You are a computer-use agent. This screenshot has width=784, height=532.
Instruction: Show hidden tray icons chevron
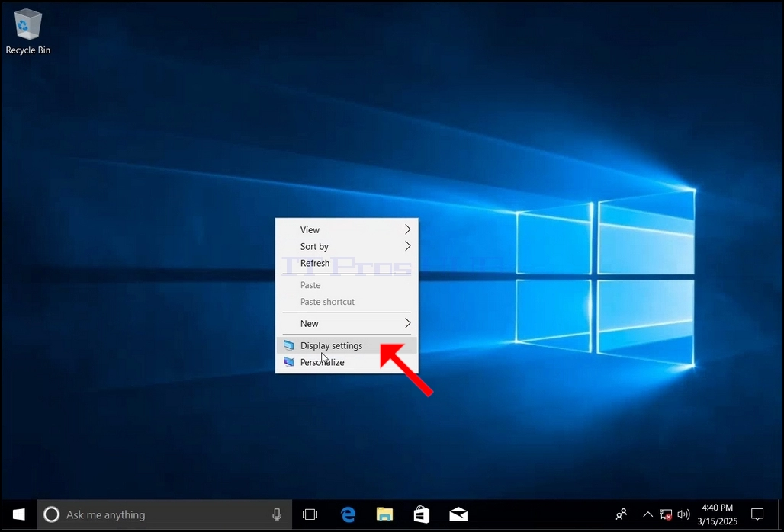coord(647,514)
